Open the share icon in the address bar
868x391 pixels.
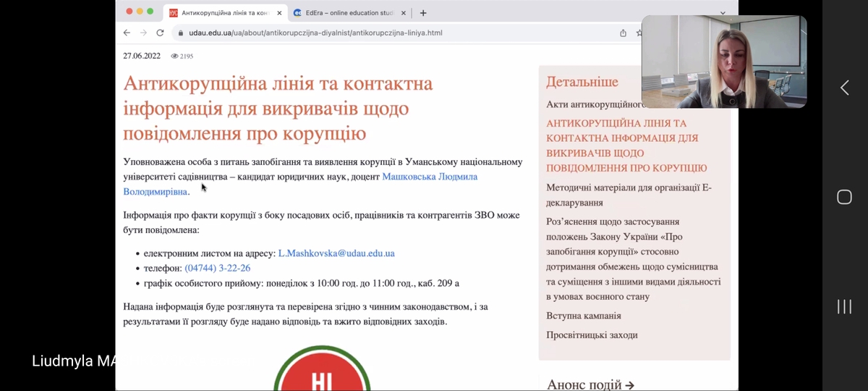[x=623, y=33]
